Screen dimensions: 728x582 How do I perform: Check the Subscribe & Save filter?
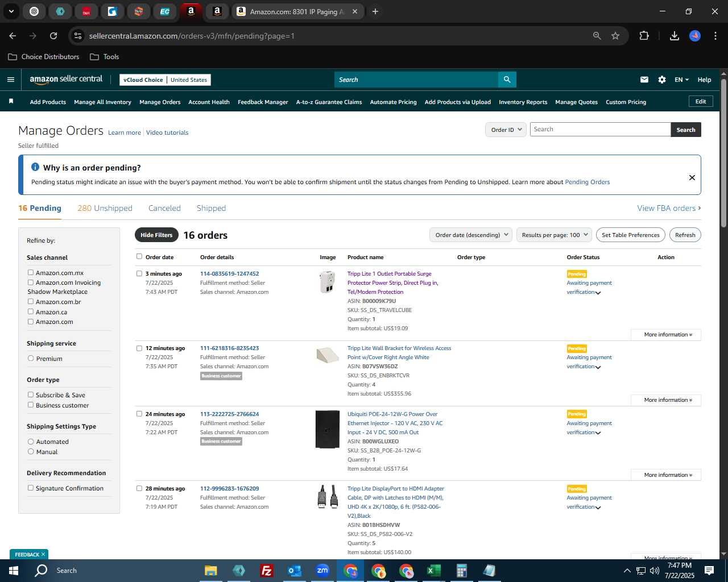point(31,395)
